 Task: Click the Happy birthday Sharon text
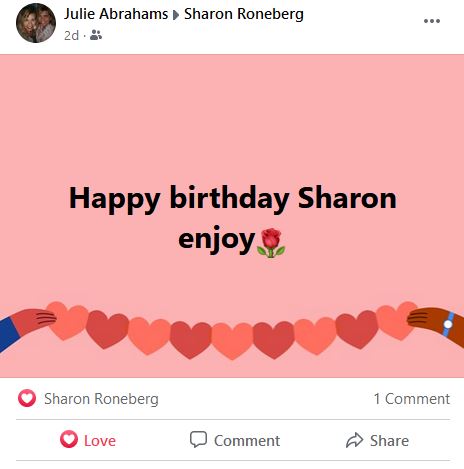pyautogui.click(x=233, y=199)
